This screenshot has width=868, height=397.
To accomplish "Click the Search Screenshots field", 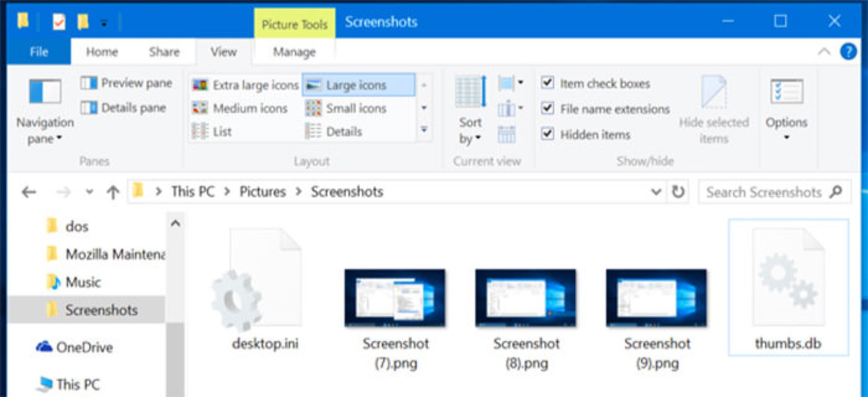I will [x=774, y=192].
